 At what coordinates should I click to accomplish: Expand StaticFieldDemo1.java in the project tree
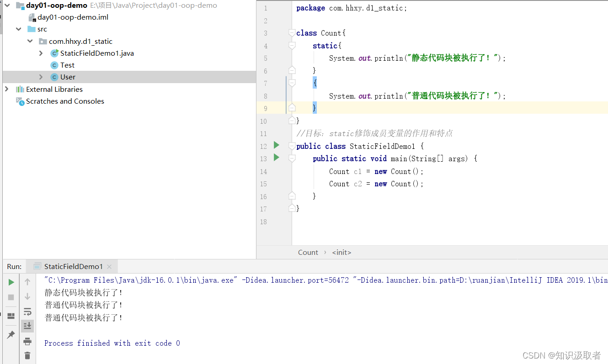pyautogui.click(x=41, y=53)
